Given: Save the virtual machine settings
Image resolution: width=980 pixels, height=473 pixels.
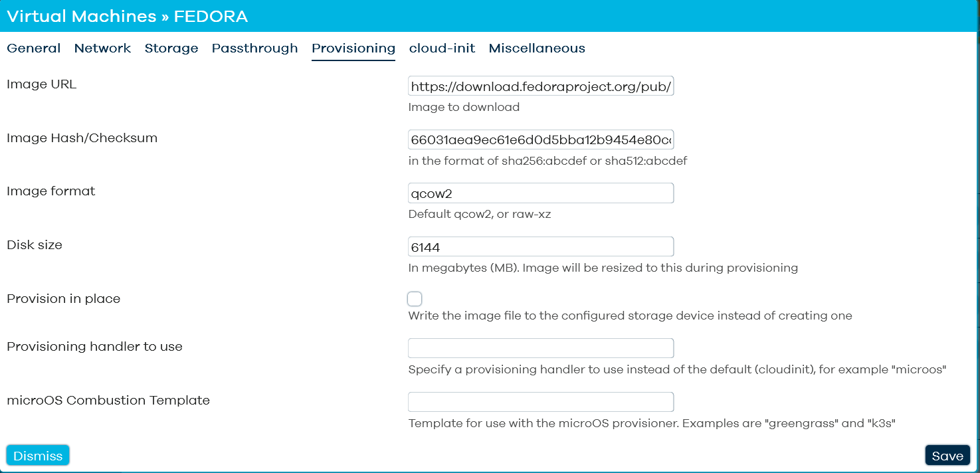Looking at the screenshot, I should pos(947,456).
